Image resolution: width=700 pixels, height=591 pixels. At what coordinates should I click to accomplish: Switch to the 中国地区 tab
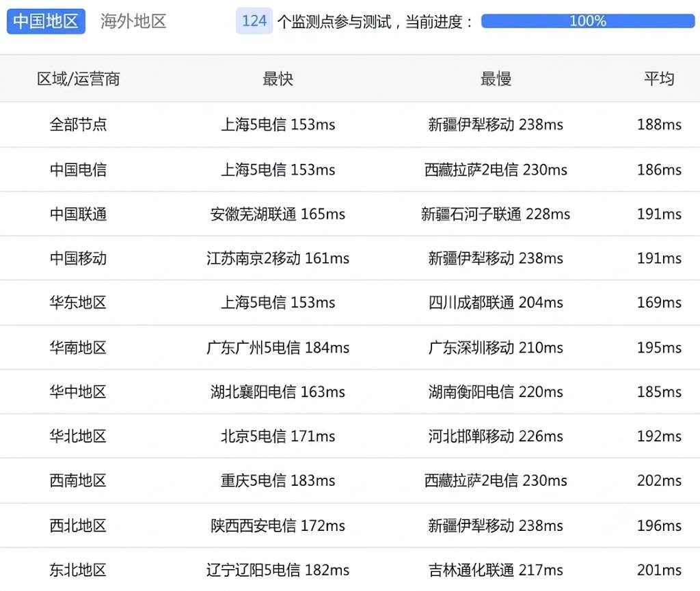(x=46, y=21)
